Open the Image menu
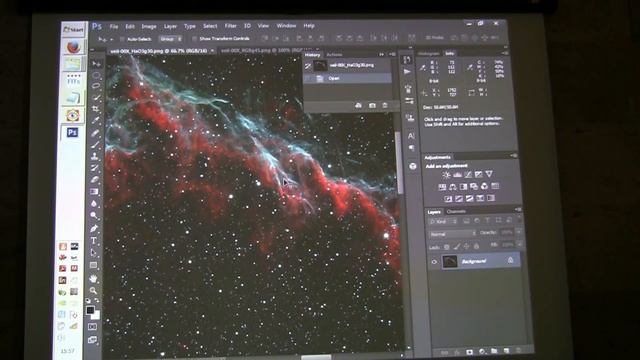Image resolution: width=640 pixels, height=360 pixels. [149, 27]
